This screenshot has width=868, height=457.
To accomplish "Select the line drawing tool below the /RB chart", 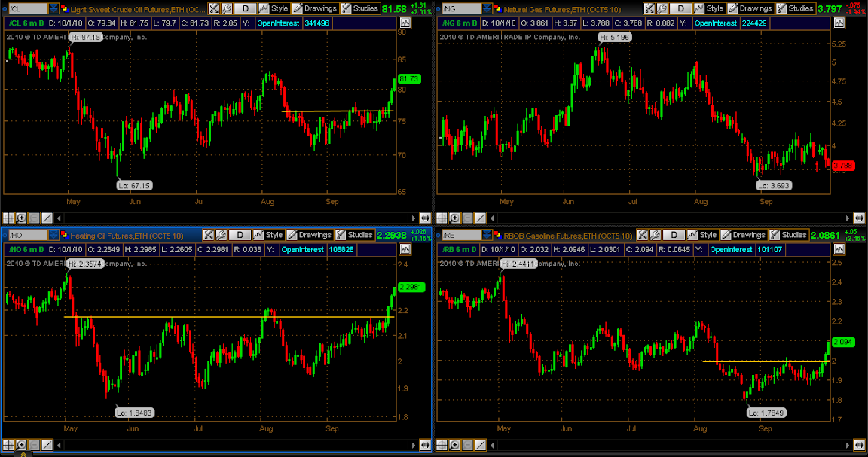I will click(481, 444).
